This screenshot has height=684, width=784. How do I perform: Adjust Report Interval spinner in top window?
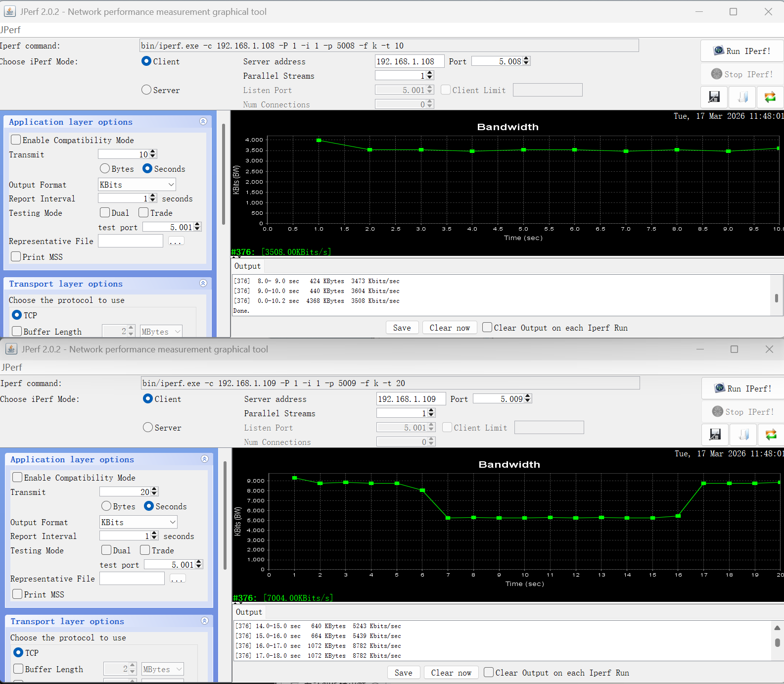pyautogui.click(x=153, y=198)
